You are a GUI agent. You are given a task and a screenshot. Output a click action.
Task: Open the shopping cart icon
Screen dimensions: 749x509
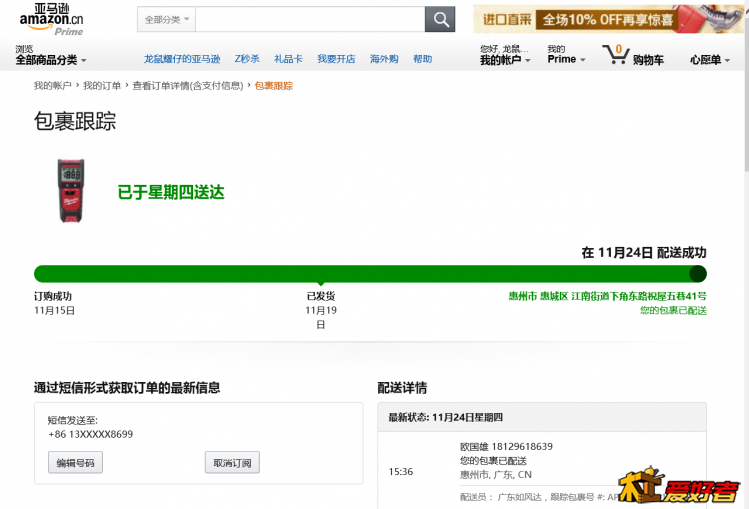(615, 54)
